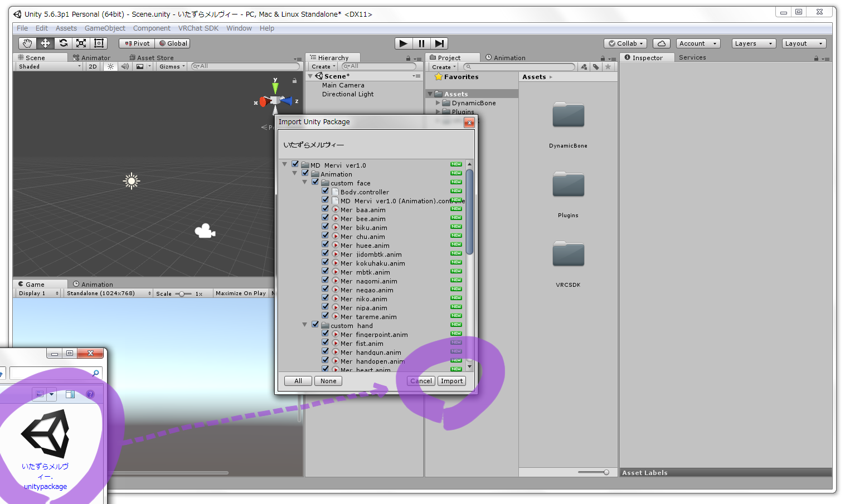Open the VRChat SDK menu

pos(198,28)
